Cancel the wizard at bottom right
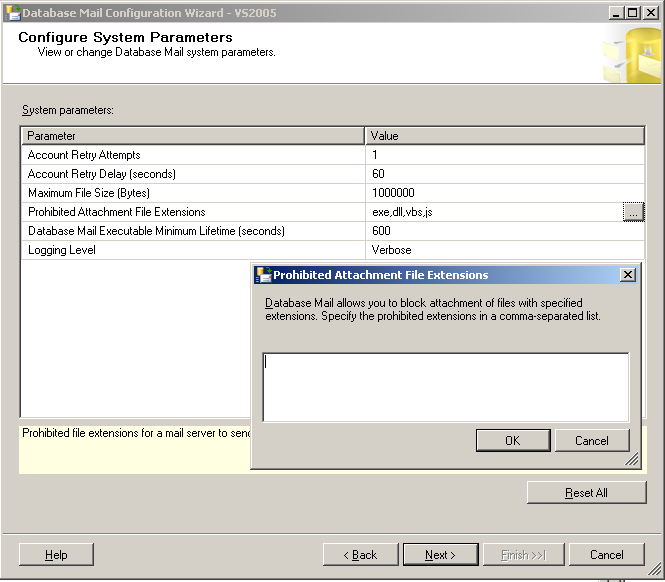 [606, 555]
